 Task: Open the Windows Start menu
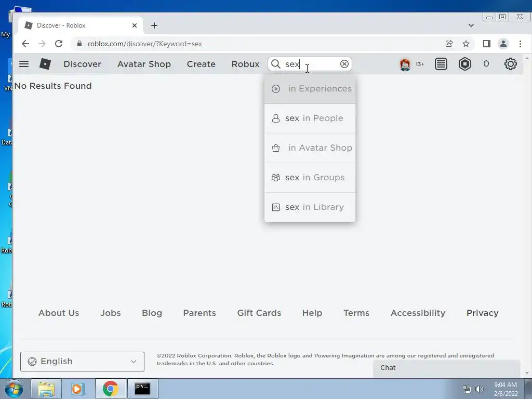14,389
